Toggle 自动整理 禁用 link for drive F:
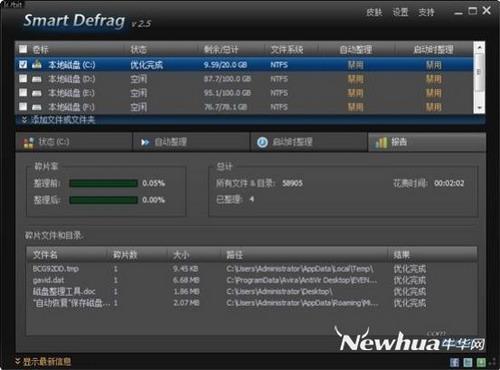Image resolution: width=500 pixels, height=370 pixels. (355, 107)
